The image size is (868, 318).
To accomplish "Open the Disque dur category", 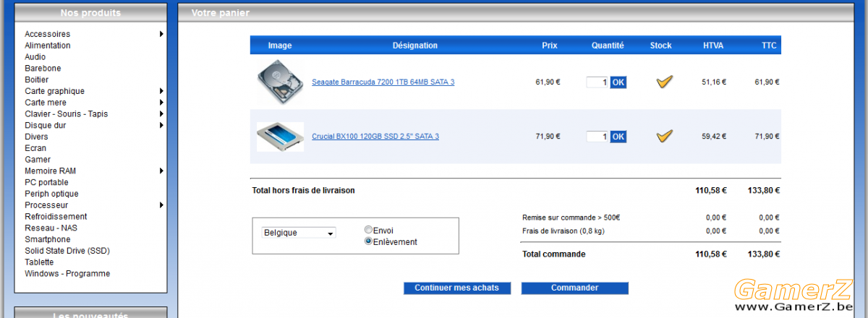I will pyautogui.click(x=45, y=125).
